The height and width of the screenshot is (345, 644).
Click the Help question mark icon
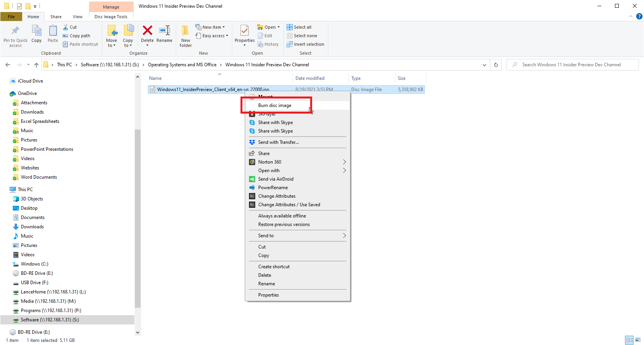pyautogui.click(x=639, y=16)
